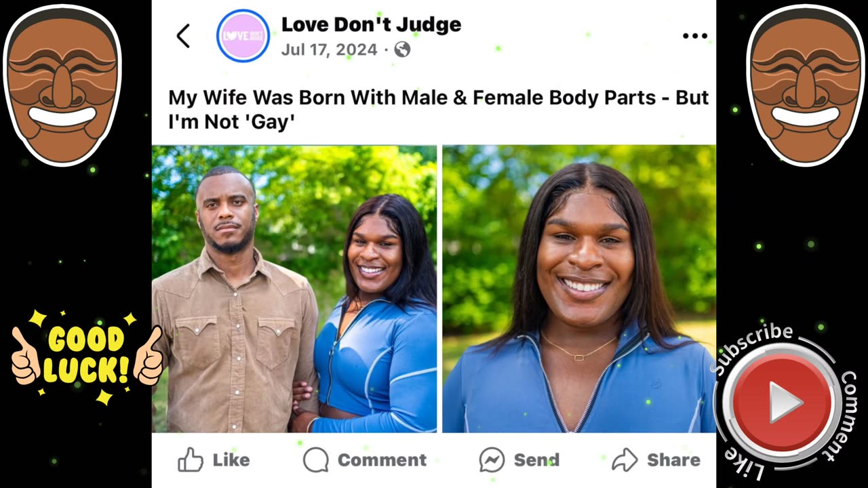Select the Share label text
The image size is (868, 488).
tap(673, 460)
